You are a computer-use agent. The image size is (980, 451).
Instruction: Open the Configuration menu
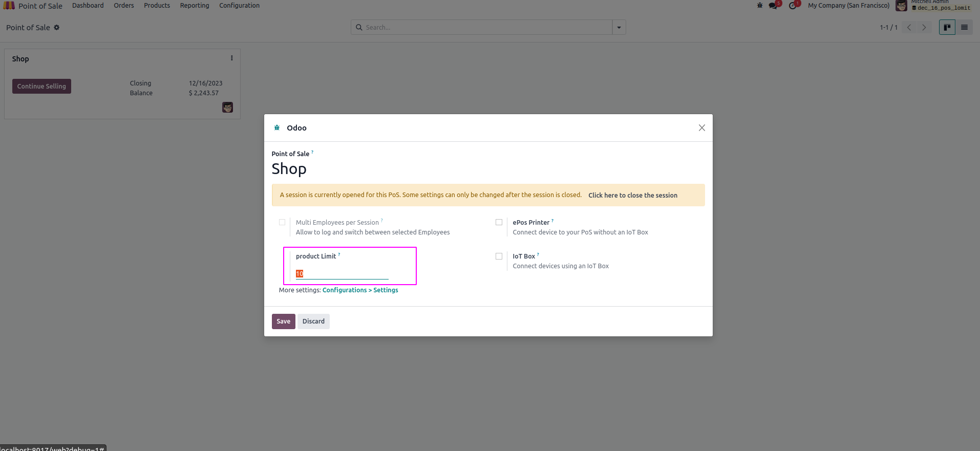239,6
